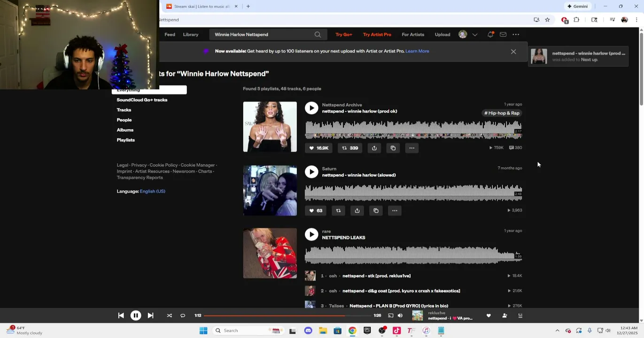The image size is (644, 338).
Task: Dismiss the Now available banner
Action: (513, 52)
